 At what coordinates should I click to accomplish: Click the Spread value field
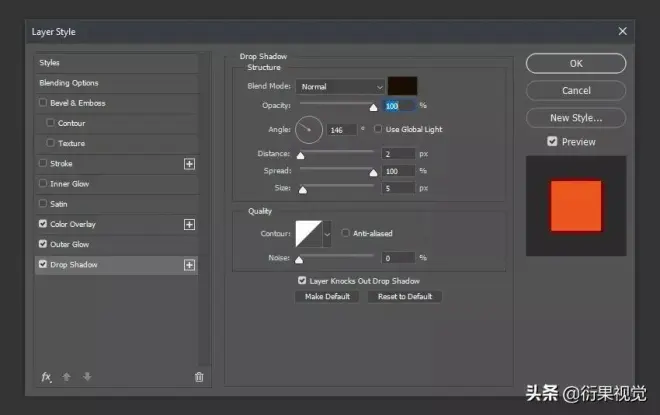coord(399,171)
